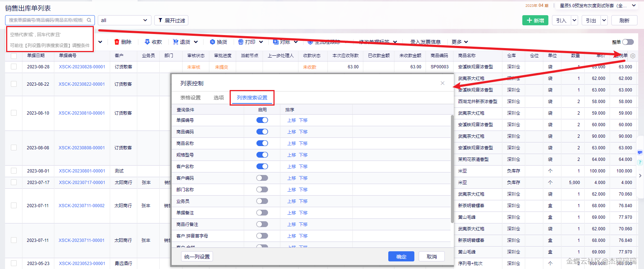The width and height of the screenshot is (644, 269).
Task: Expand the 退货 dropdown arrow
Action: pos(196,42)
